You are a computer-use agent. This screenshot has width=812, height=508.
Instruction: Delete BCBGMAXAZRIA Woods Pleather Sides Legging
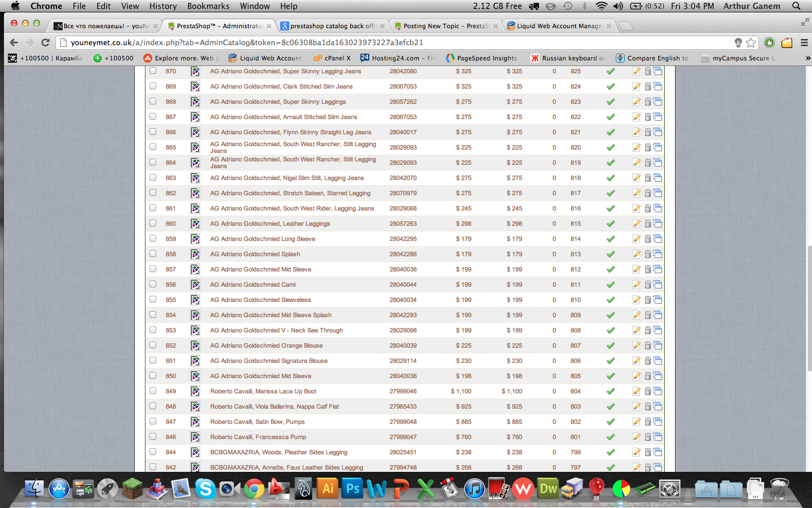[x=648, y=452]
